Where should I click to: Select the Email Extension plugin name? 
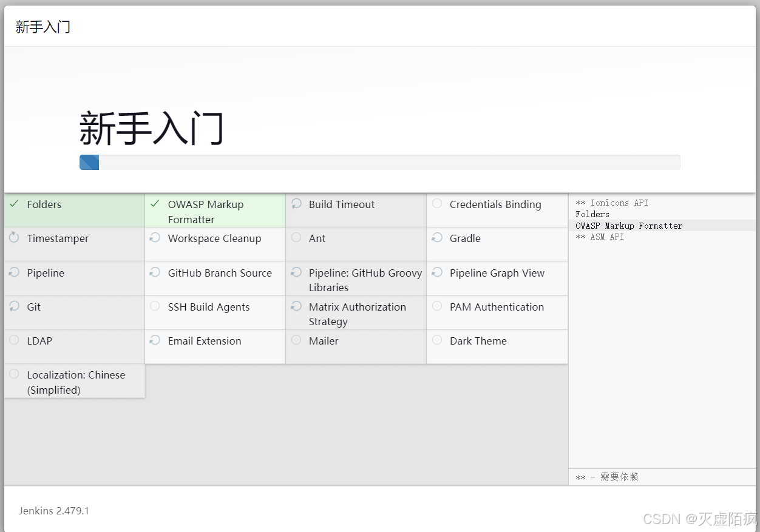(x=205, y=341)
